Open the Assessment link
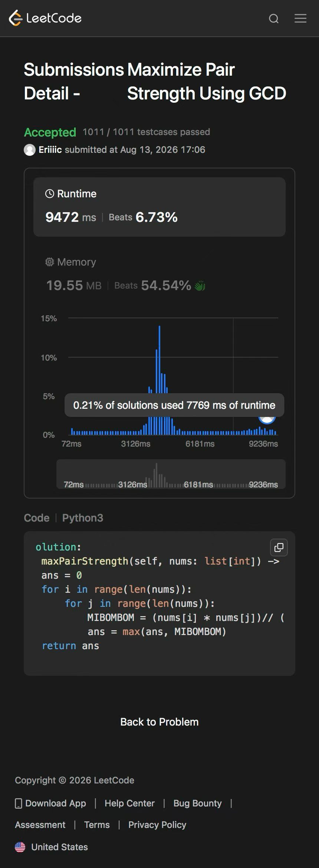Image resolution: width=319 pixels, height=868 pixels. (x=40, y=825)
